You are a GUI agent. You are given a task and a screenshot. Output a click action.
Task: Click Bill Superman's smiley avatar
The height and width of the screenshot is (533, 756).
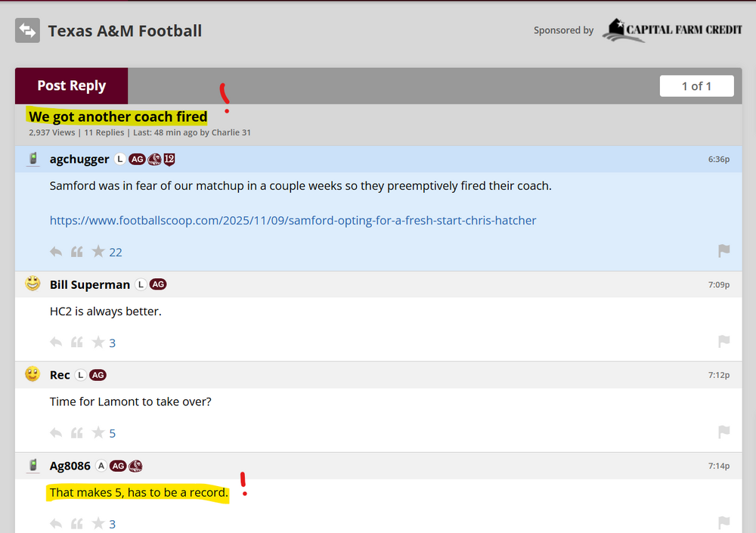[x=33, y=284]
